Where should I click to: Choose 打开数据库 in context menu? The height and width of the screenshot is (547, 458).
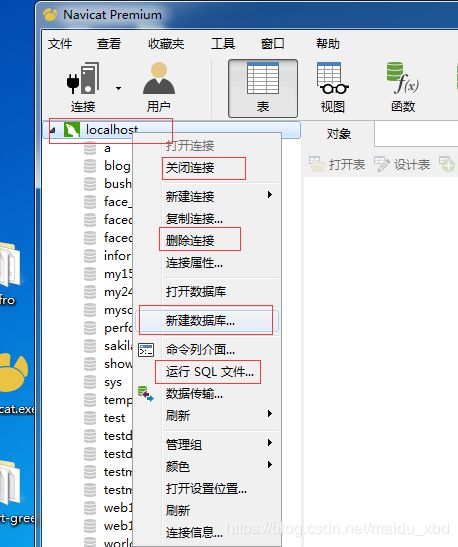point(196,292)
